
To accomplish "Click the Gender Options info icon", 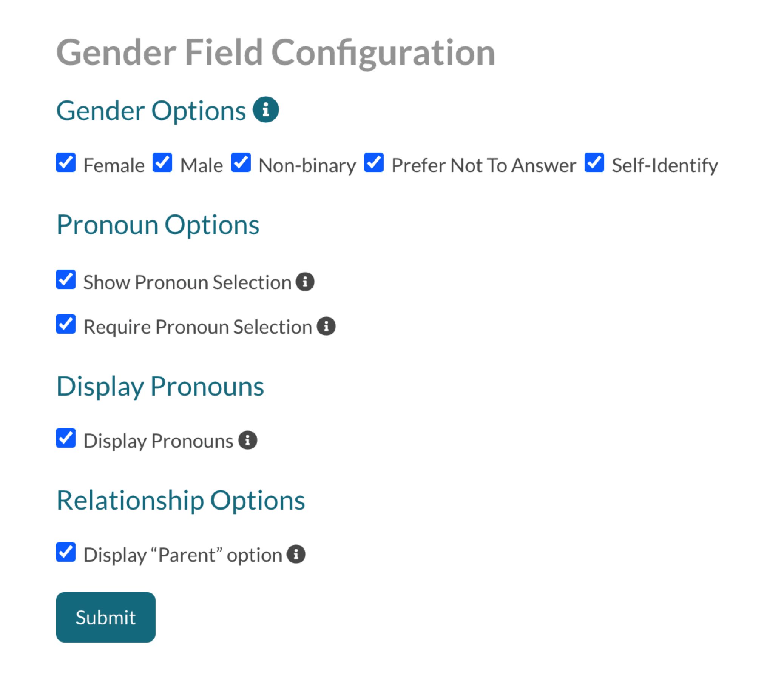I will tap(266, 110).
